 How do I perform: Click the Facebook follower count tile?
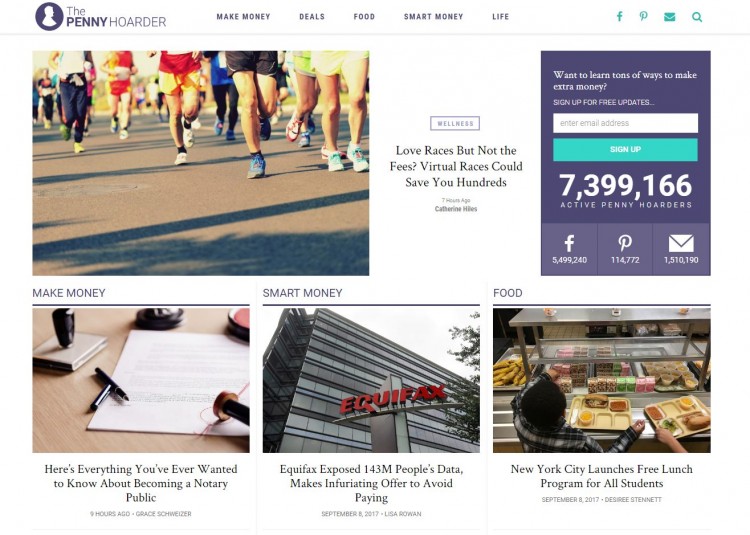569,249
